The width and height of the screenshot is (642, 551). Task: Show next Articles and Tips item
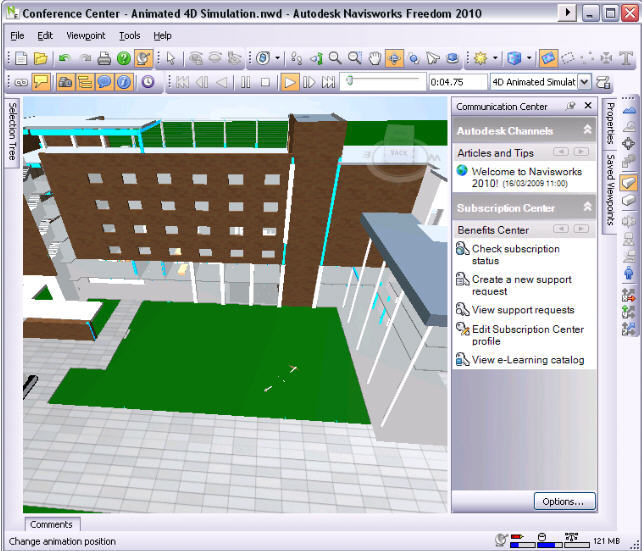tap(581, 152)
